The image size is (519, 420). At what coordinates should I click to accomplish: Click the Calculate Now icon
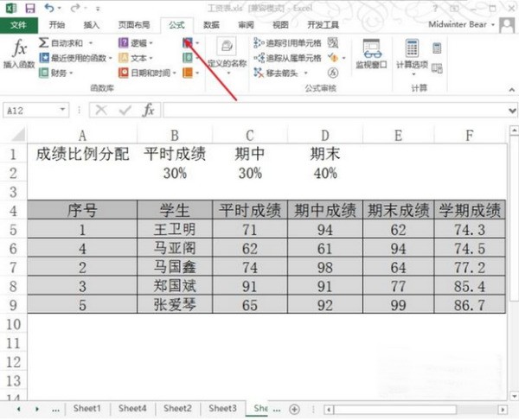tap(437, 48)
